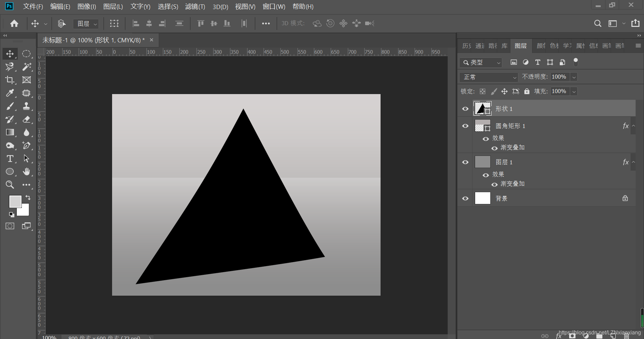Select the Eyedropper tool

click(10, 93)
